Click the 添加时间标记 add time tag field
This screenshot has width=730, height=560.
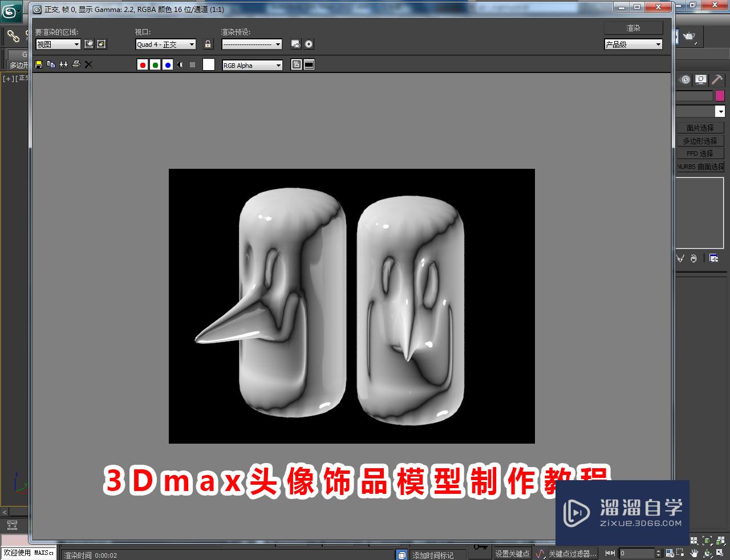(438, 555)
